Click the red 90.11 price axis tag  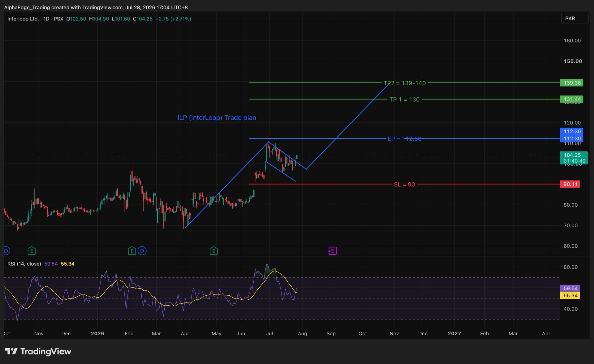pyautogui.click(x=570, y=184)
